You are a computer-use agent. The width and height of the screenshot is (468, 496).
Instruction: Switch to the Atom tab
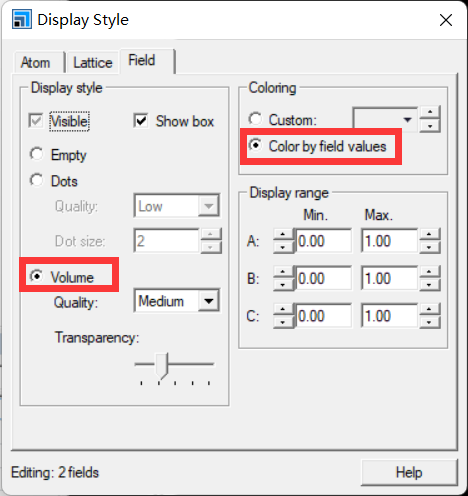[36, 62]
